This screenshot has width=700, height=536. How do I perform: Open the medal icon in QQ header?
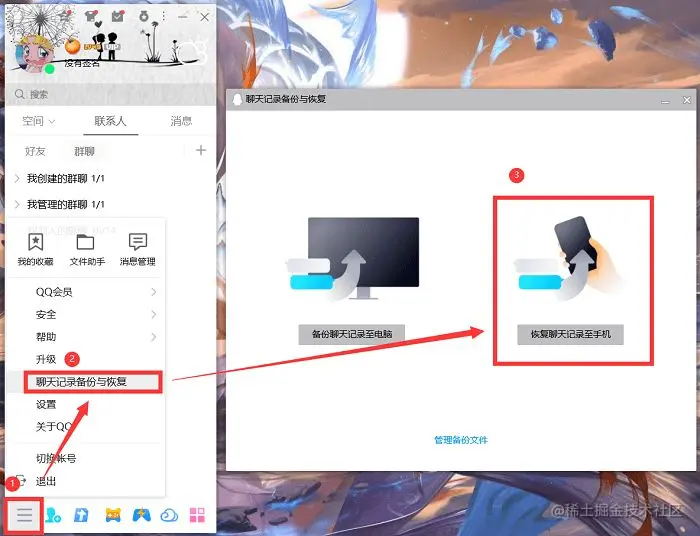tap(144, 17)
